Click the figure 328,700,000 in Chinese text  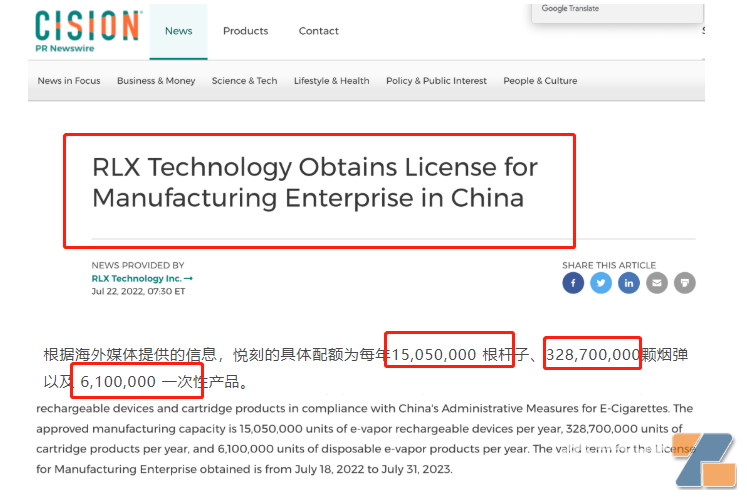pyautogui.click(x=593, y=355)
